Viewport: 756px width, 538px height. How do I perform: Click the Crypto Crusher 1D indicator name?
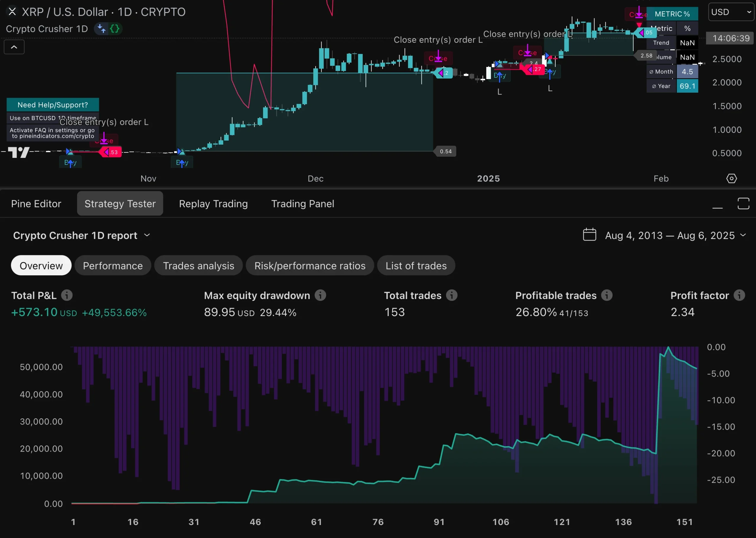tap(47, 29)
